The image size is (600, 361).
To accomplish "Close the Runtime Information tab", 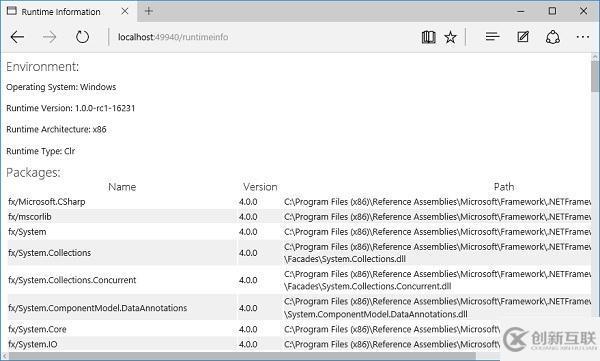I will click(x=125, y=11).
